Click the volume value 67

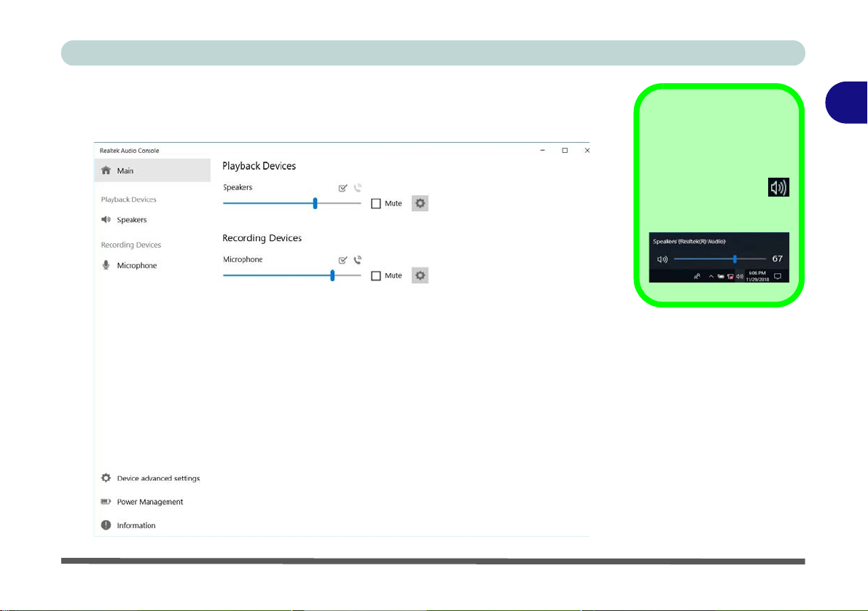[x=777, y=259]
